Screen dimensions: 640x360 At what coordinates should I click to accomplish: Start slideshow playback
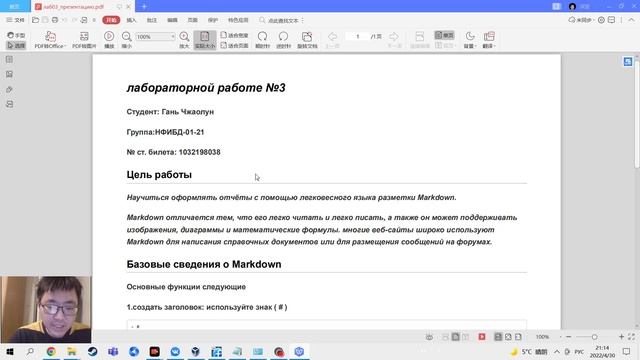109,40
